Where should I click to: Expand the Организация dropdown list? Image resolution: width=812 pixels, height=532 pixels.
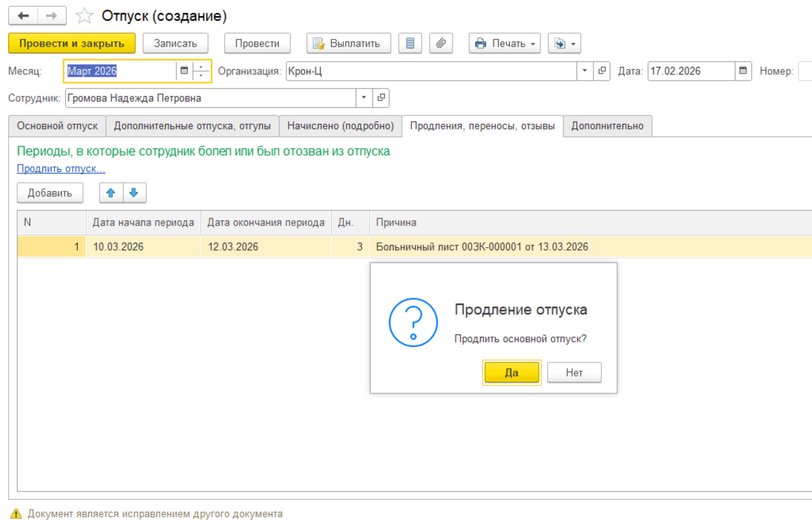pyautogui.click(x=585, y=71)
